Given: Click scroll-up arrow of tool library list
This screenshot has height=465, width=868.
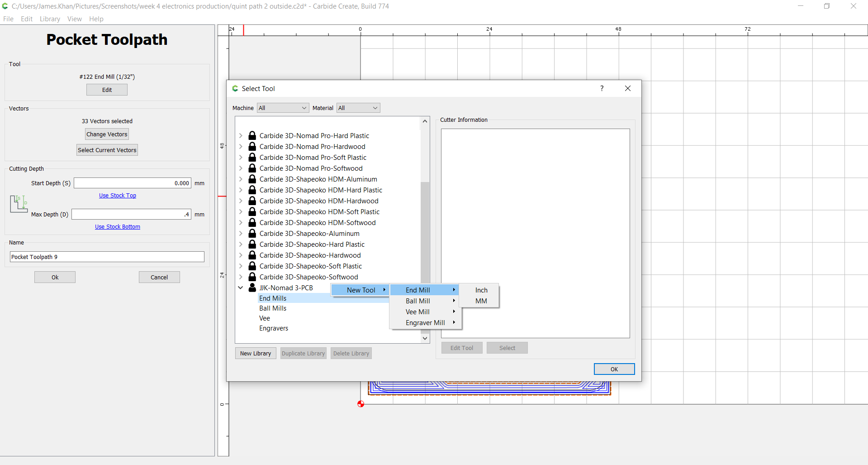Looking at the screenshot, I should click(425, 121).
